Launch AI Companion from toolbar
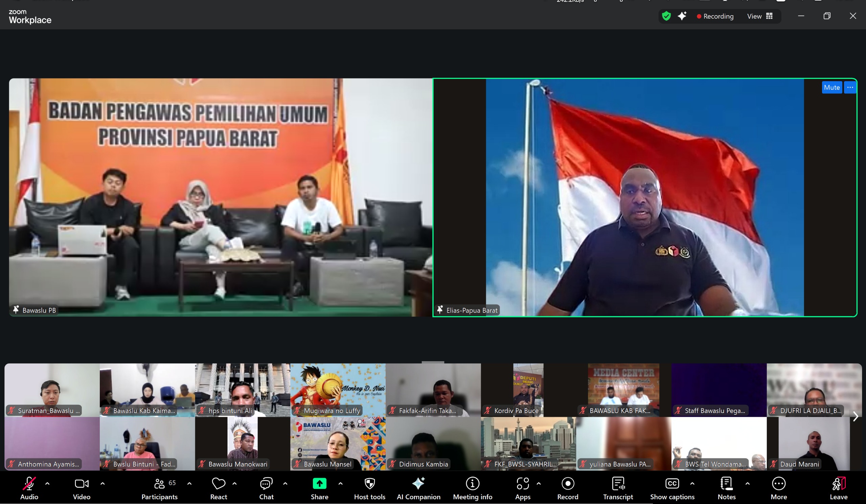The image size is (866, 504). pos(418,488)
